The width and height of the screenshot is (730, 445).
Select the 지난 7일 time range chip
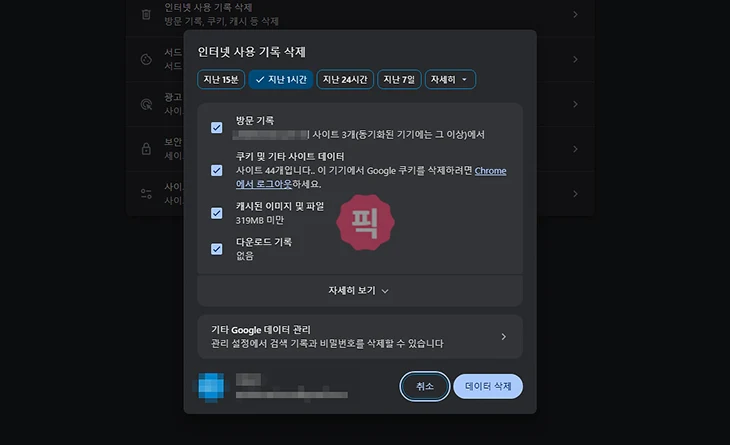pos(399,80)
